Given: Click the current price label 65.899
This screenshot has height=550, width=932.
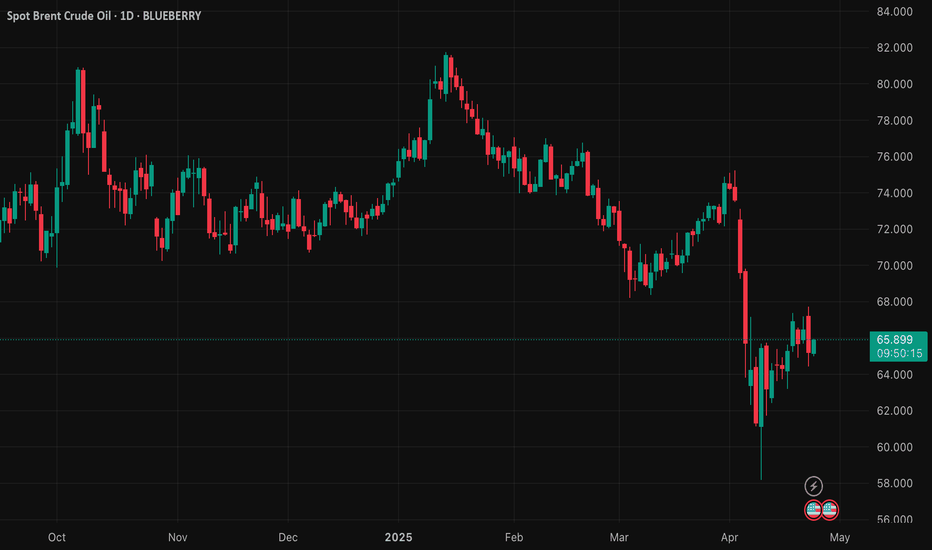Looking at the screenshot, I should pos(895,340).
